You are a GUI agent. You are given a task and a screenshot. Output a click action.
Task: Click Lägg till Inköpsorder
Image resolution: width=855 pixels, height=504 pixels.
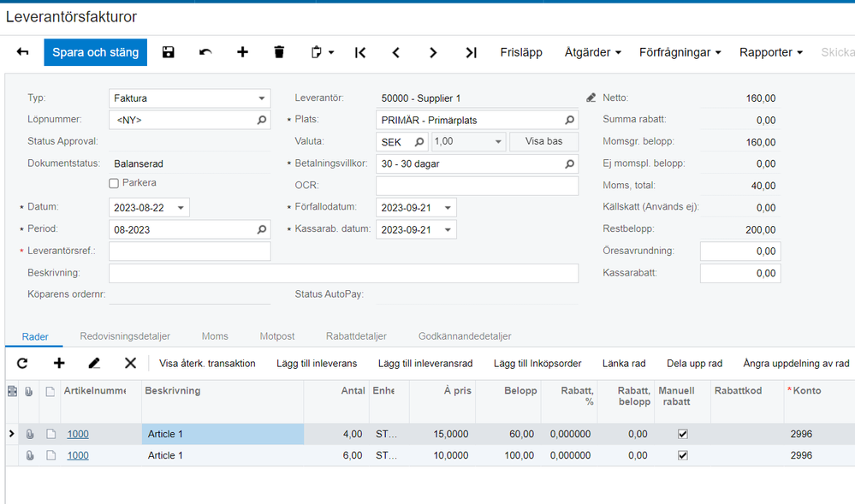point(537,364)
